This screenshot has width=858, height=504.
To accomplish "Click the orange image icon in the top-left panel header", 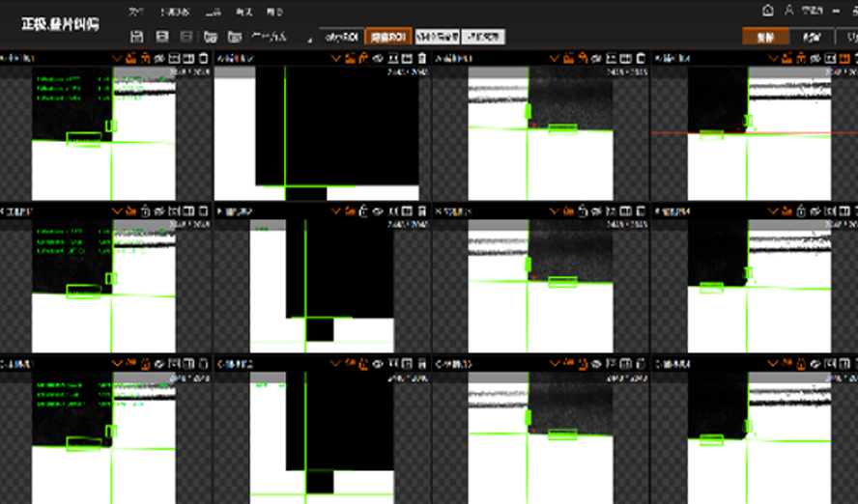I will point(131,59).
